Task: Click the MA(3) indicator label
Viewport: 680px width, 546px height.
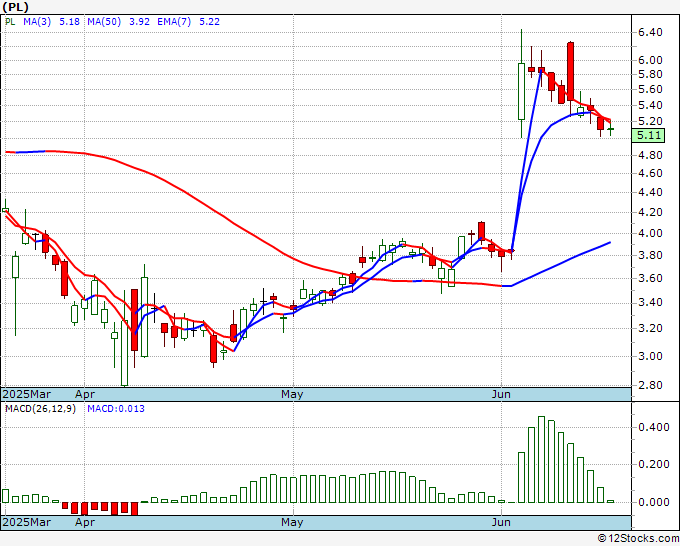Action: pyautogui.click(x=37, y=22)
